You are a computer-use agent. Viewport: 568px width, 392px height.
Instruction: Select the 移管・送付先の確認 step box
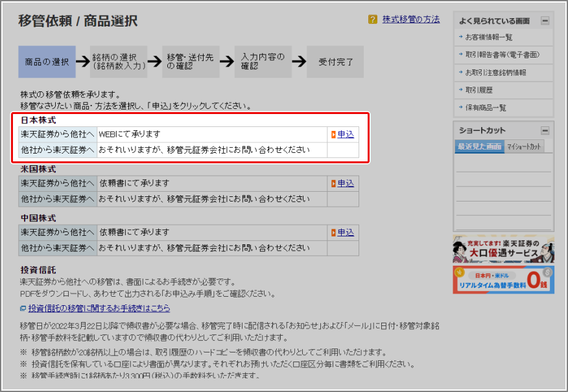tap(191, 62)
